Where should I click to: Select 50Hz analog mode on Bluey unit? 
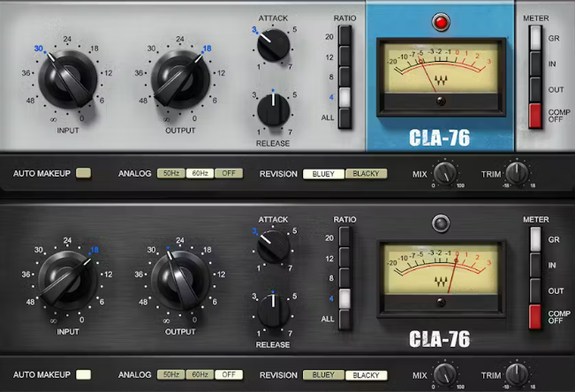click(x=170, y=173)
